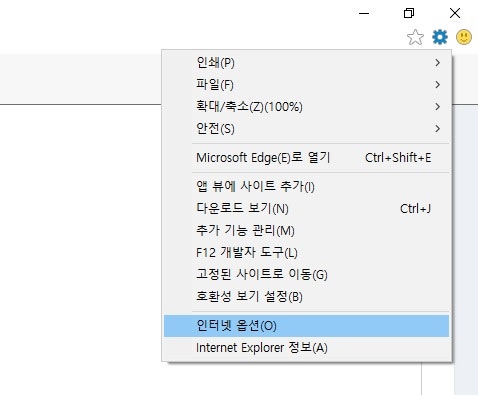This screenshot has height=395, width=478.
Task: Expand the 파일(F) submenu arrow
Action: [x=438, y=84]
